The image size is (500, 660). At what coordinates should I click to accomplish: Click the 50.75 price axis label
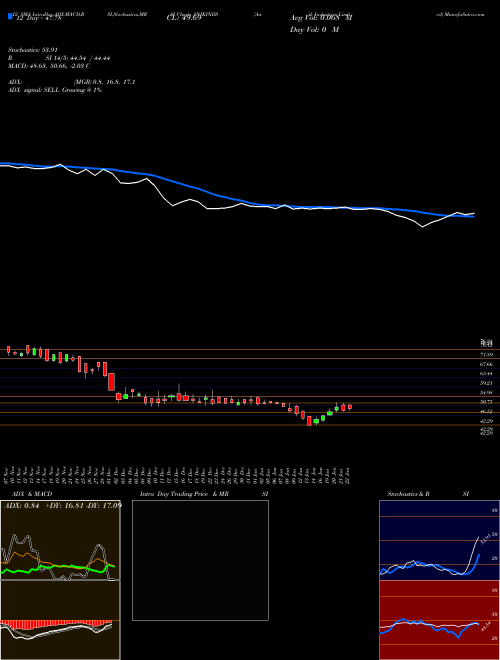coord(487,402)
